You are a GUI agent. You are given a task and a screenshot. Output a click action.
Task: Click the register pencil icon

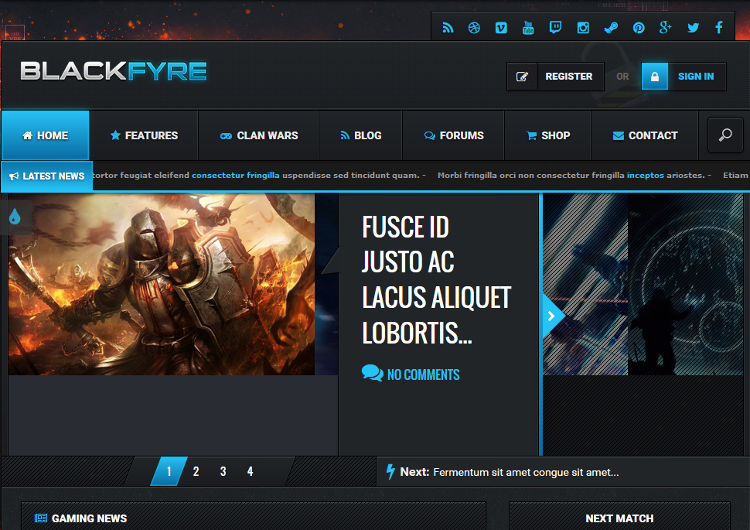click(522, 77)
